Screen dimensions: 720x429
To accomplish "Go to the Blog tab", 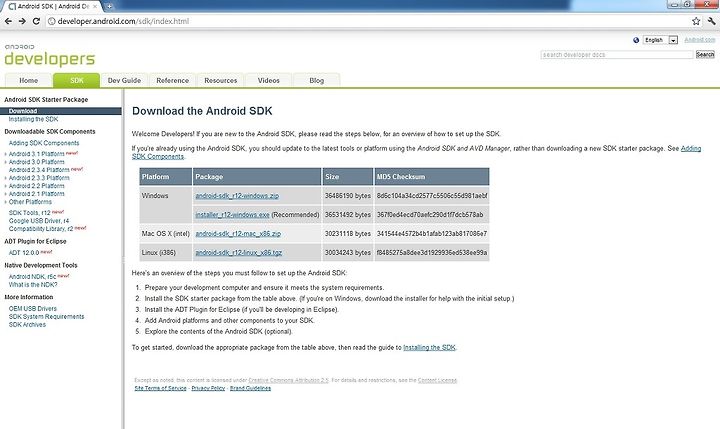I will click(x=316, y=80).
